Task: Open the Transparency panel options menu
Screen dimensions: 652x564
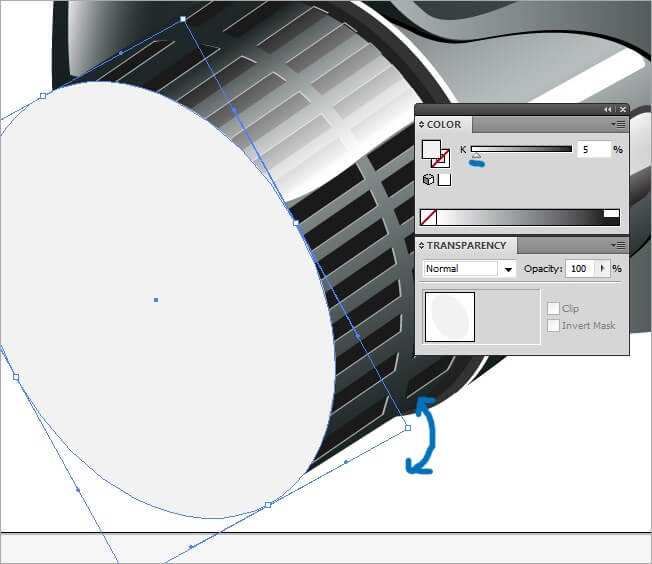Action: (619, 245)
